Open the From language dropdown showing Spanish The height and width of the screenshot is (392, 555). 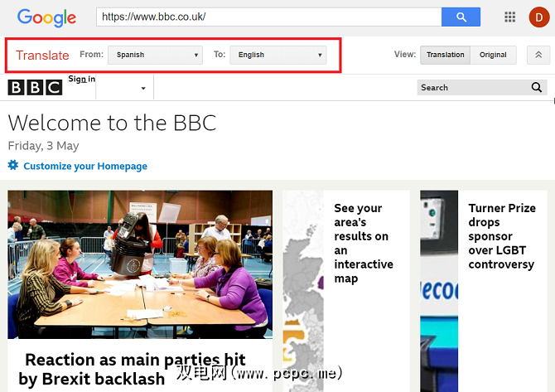point(155,55)
